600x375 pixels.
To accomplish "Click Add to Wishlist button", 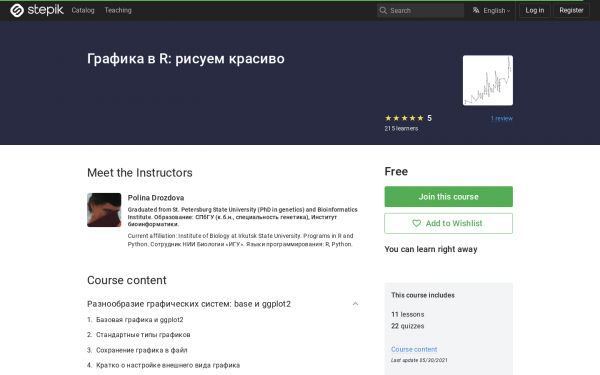I will (448, 223).
